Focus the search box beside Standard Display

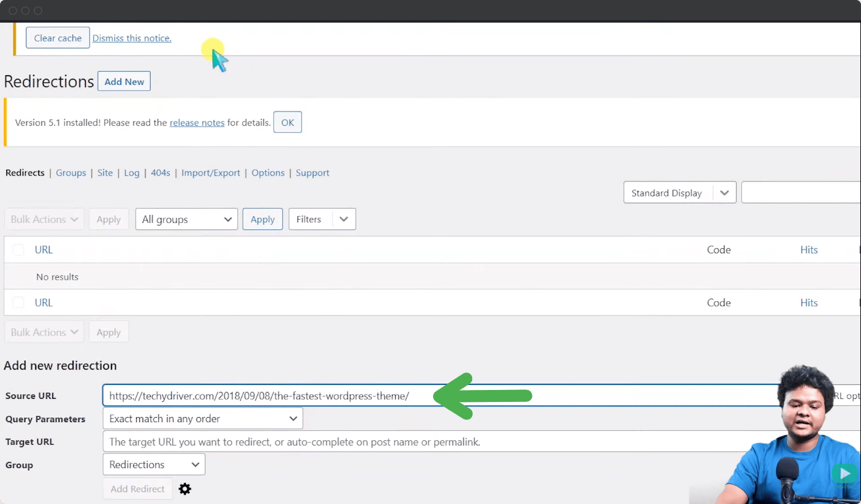(x=801, y=193)
